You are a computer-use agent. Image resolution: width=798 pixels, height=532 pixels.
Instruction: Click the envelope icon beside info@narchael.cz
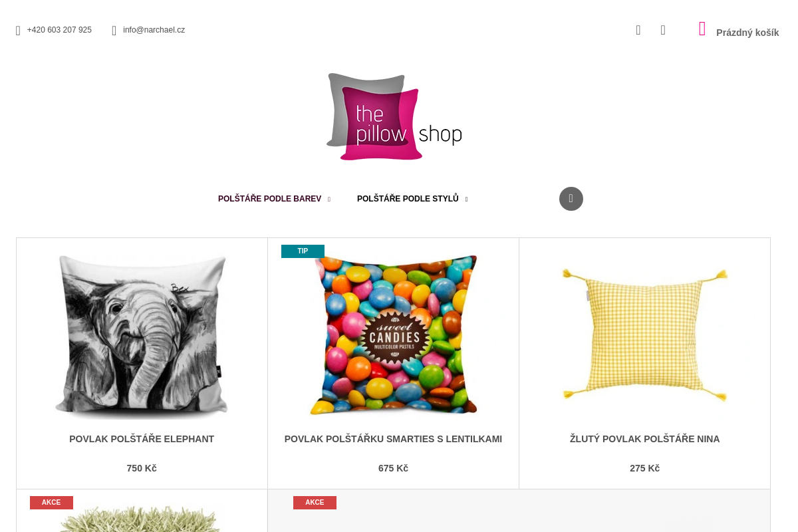tap(114, 31)
